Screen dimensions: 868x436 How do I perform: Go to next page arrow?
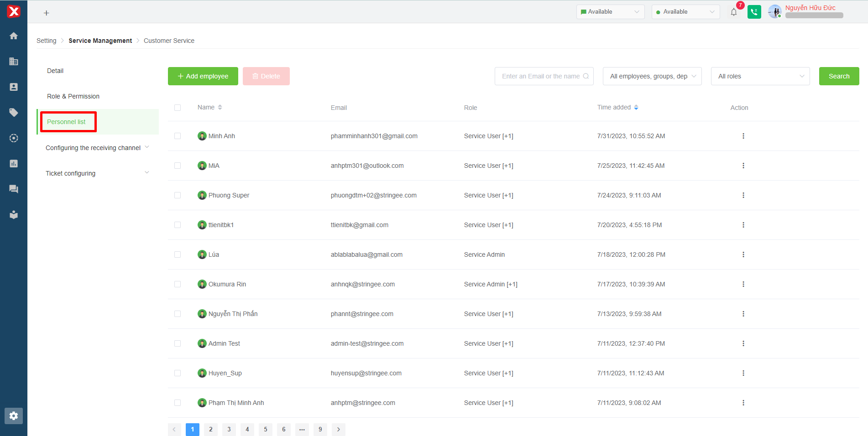pos(339,430)
